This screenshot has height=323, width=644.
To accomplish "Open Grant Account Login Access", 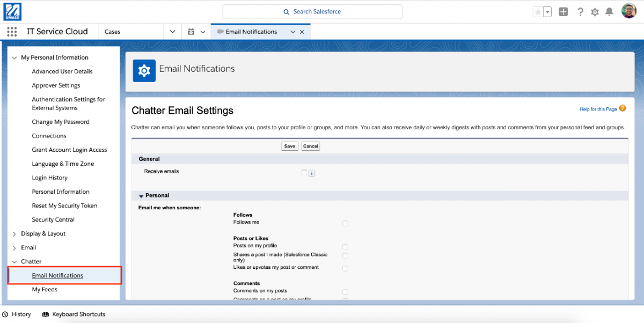I will point(69,150).
